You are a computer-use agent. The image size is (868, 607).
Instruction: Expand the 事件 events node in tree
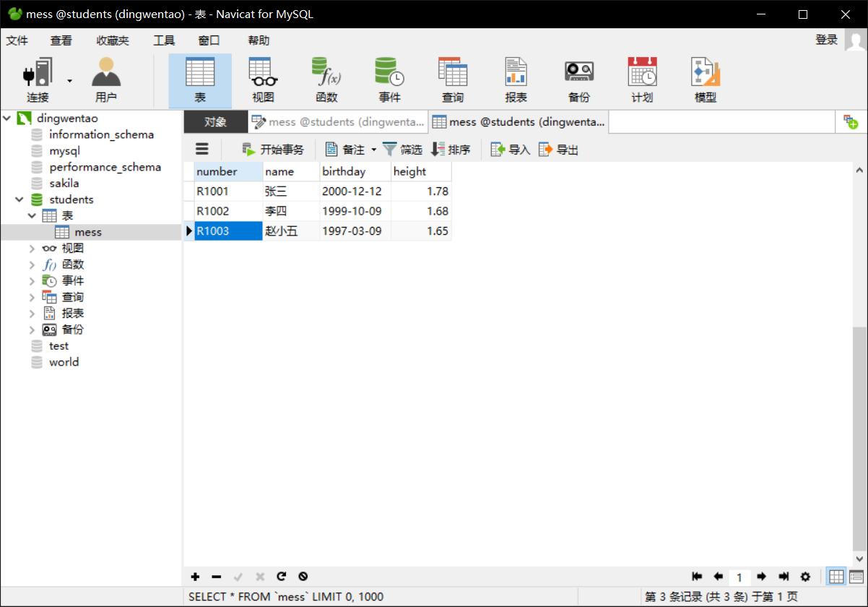[x=32, y=280]
